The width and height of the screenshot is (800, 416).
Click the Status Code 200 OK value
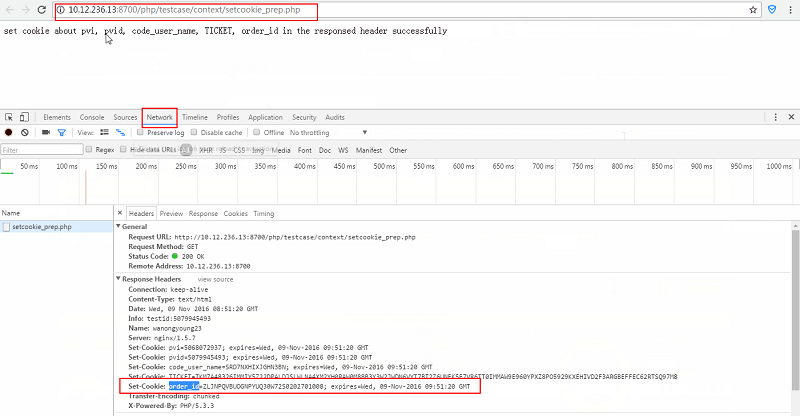pyautogui.click(x=193, y=256)
